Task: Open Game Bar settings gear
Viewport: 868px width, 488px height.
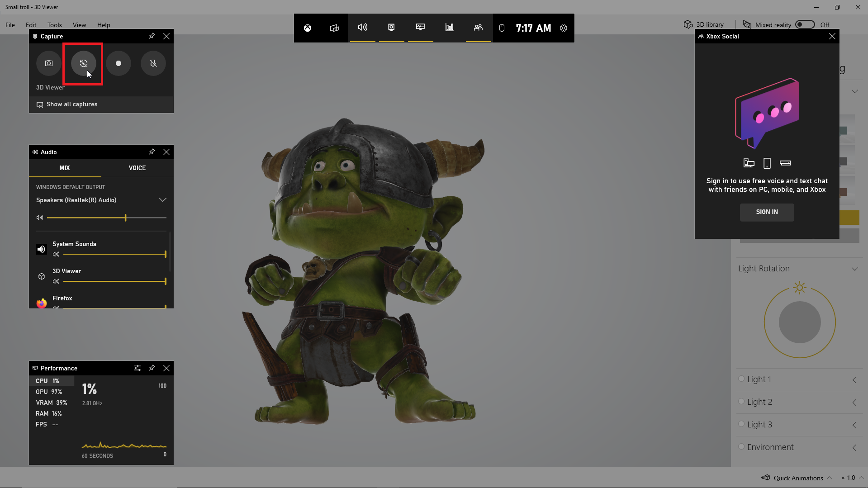Action: pyautogui.click(x=564, y=28)
